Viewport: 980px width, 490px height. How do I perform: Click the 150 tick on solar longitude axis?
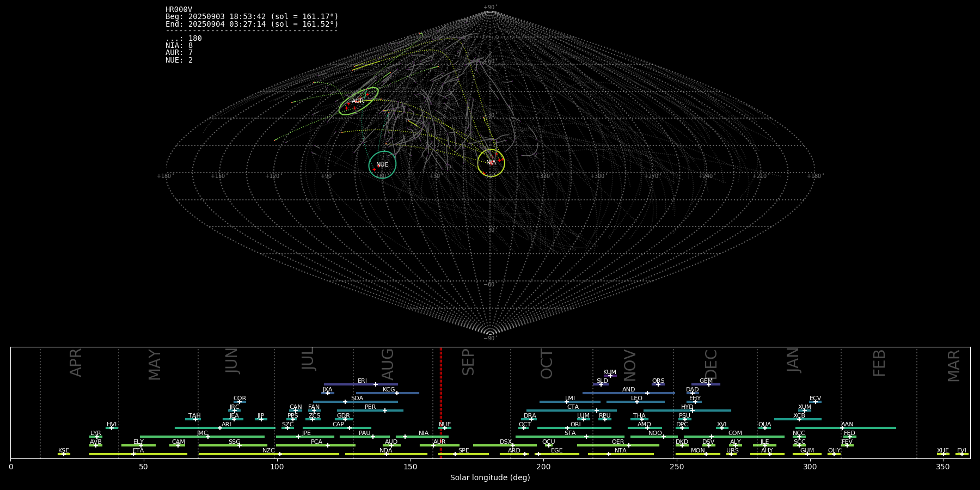(410, 467)
